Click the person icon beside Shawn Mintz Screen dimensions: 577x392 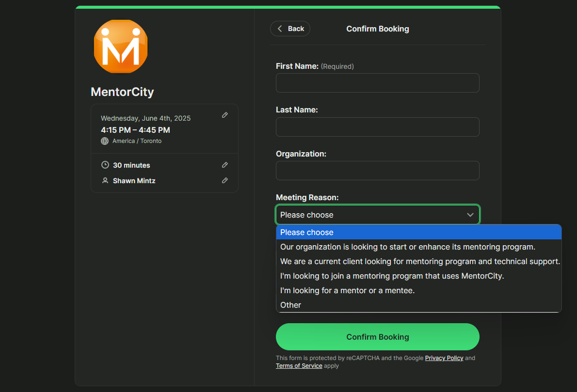pyautogui.click(x=105, y=181)
